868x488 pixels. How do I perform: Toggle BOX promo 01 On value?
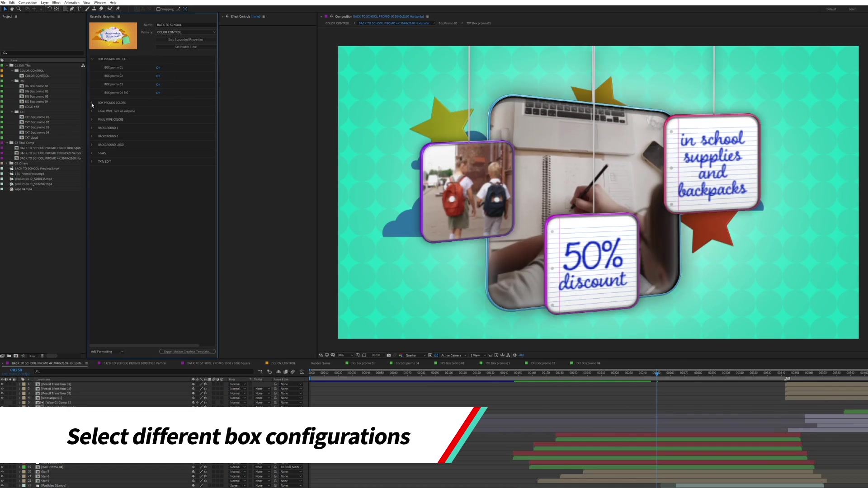pos(158,68)
